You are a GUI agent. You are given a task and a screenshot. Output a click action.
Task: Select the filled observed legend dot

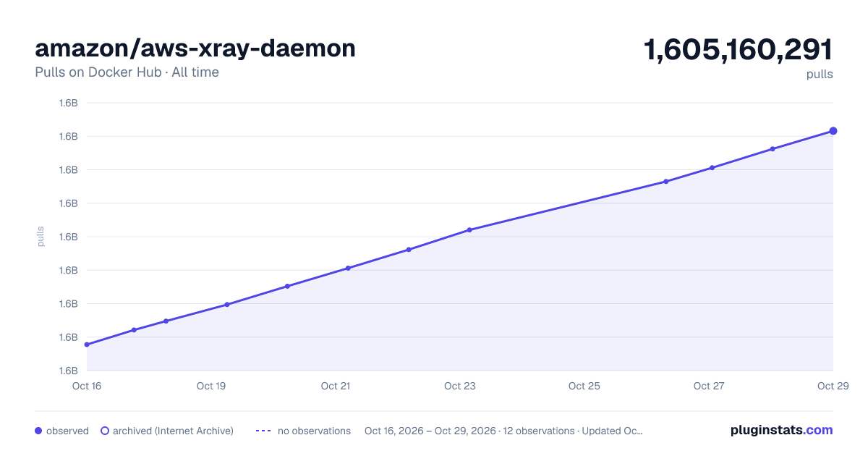38,431
